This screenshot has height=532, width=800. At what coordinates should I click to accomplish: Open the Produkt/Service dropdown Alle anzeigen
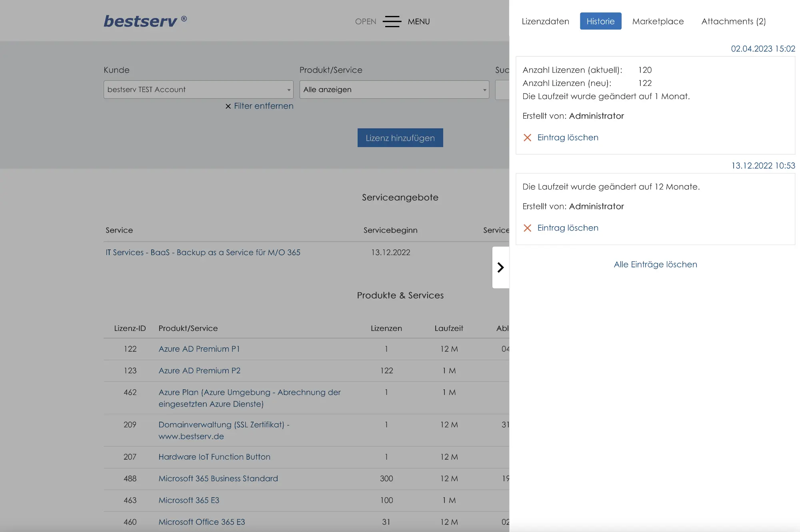(x=394, y=90)
